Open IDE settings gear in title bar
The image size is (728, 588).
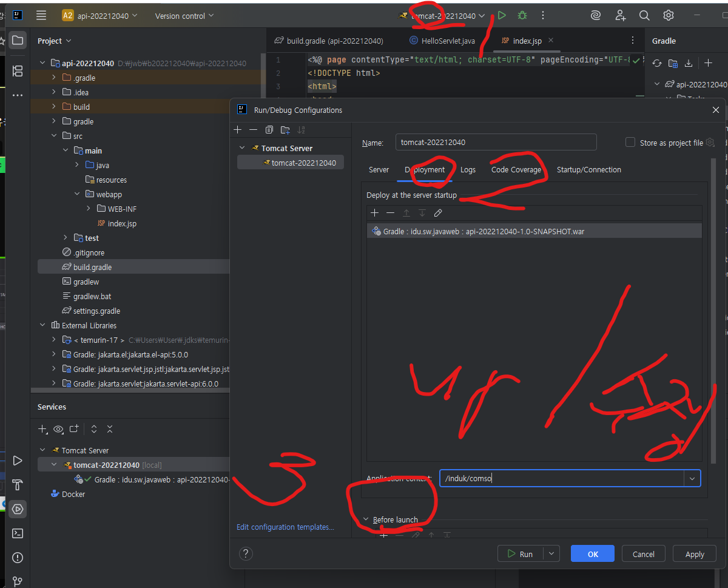(669, 16)
